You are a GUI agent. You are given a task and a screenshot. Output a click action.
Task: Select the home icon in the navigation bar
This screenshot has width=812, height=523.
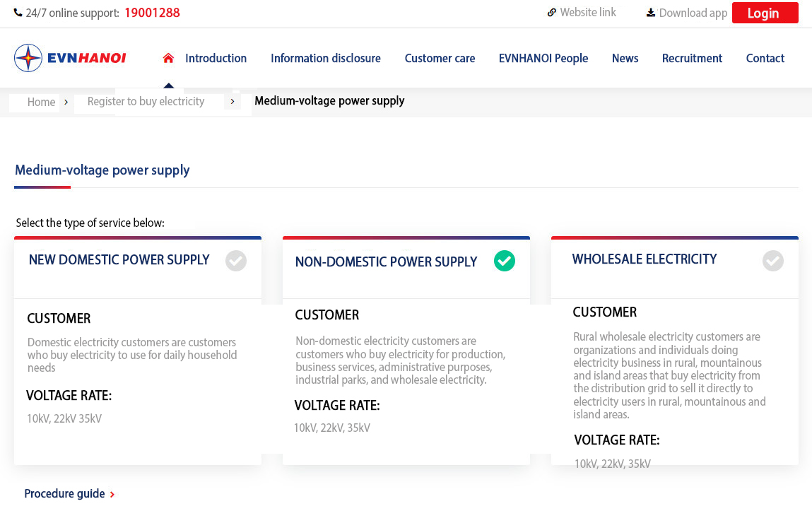168,57
